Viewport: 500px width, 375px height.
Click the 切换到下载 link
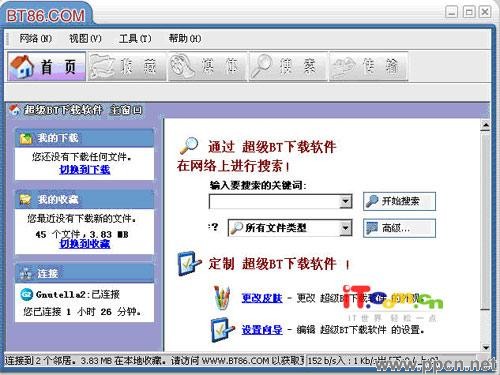[x=85, y=170]
